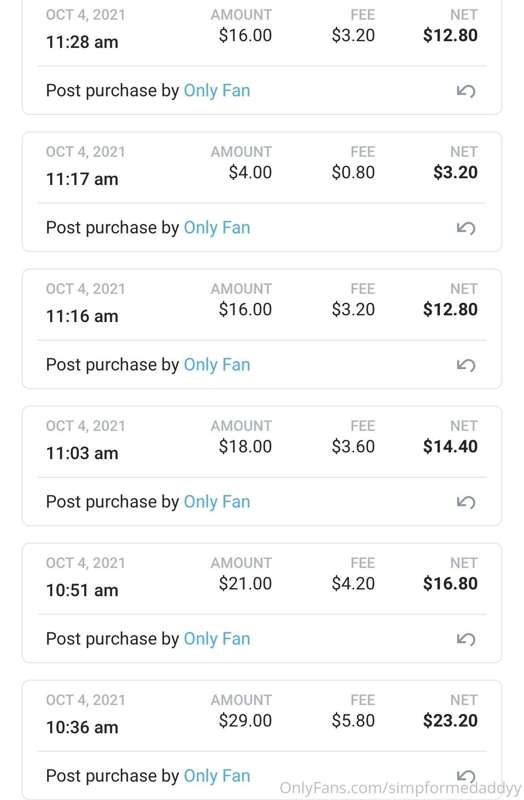The height and width of the screenshot is (800, 524).
Task: Select the $18.00 amount entry
Action: (x=245, y=446)
